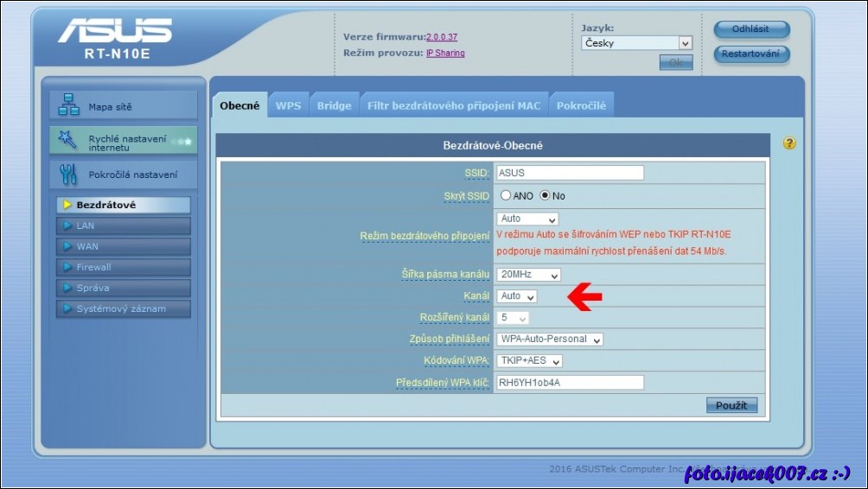Image resolution: width=868 pixels, height=489 pixels.
Task: Open the Režim bezdrátového připojení dropdown
Action: click(527, 219)
